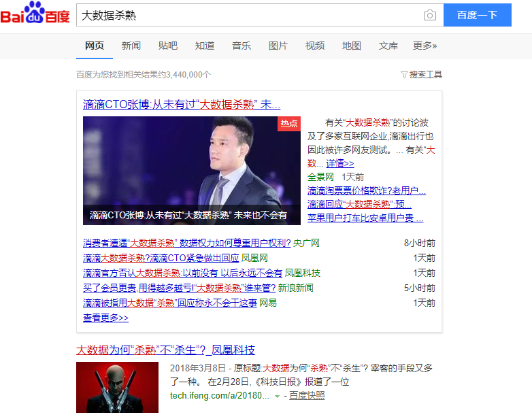Click the 热点 badge on the photo

tap(289, 124)
